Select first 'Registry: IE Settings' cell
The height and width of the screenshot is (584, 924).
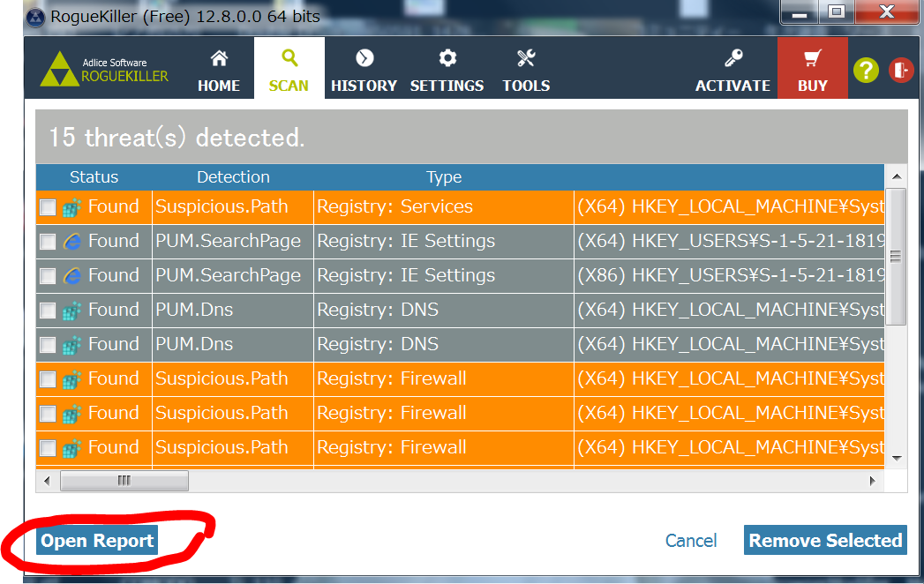pos(444,241)
